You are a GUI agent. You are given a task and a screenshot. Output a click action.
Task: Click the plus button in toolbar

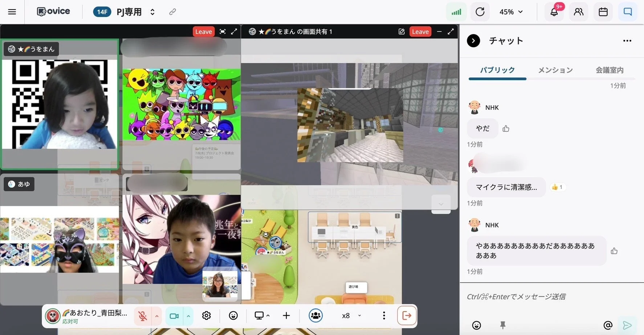coord(286,316)
